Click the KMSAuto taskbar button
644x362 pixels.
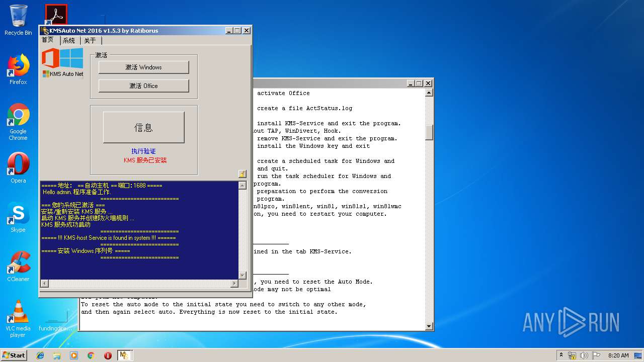[x=124, y=355]
